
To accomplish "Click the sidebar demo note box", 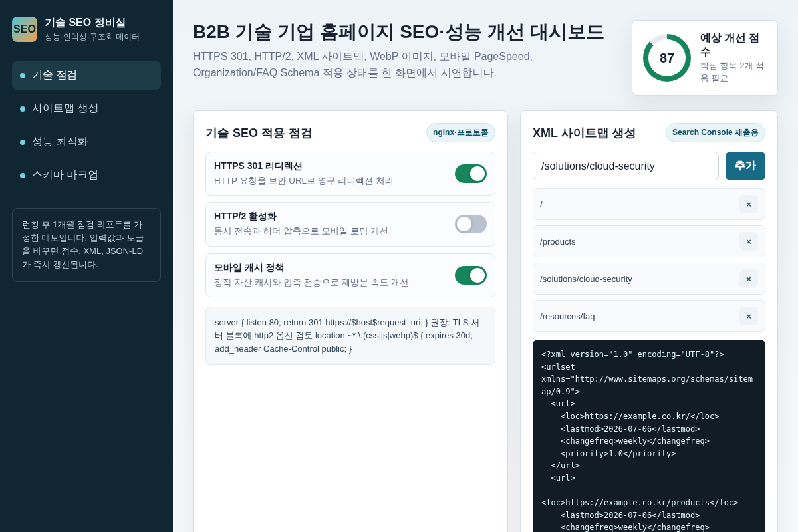I will (x=86, y=245).
